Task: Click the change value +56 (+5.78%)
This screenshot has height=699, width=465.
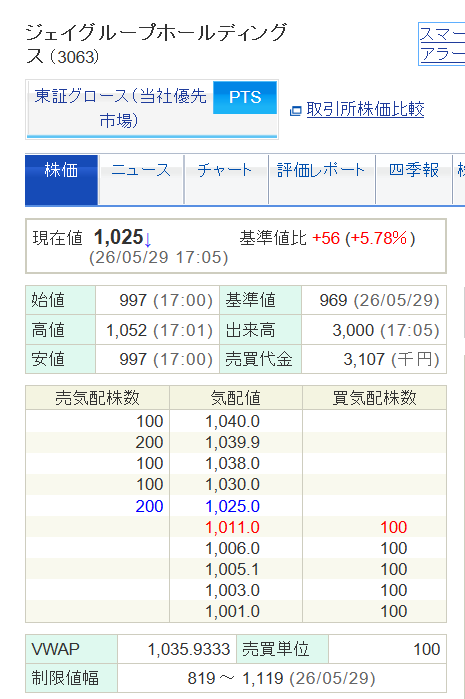Action: point(364,238)
